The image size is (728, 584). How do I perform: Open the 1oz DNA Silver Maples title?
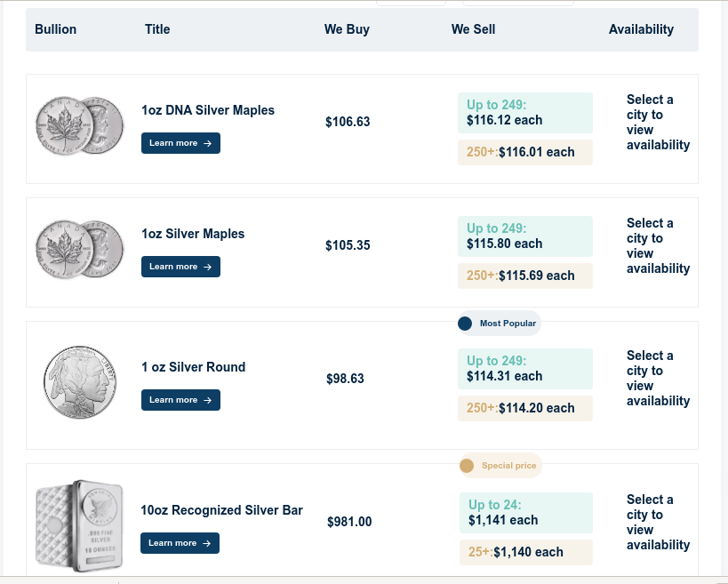click(x=208, y=110)
